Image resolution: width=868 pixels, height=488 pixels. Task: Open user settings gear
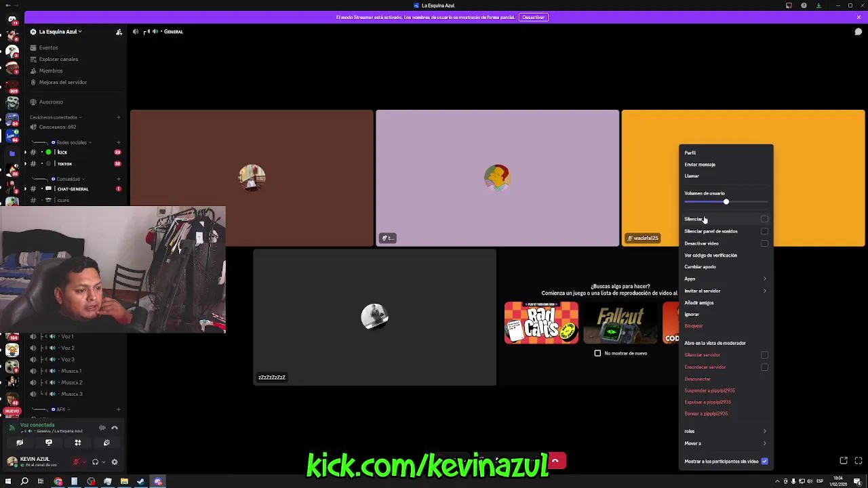115,462
